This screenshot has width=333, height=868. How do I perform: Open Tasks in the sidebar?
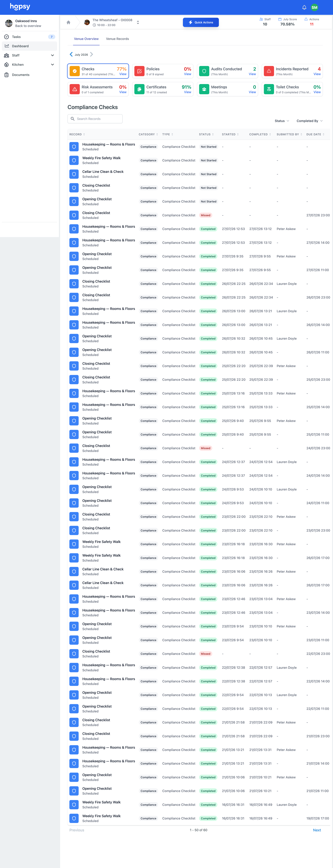(29, 37)
